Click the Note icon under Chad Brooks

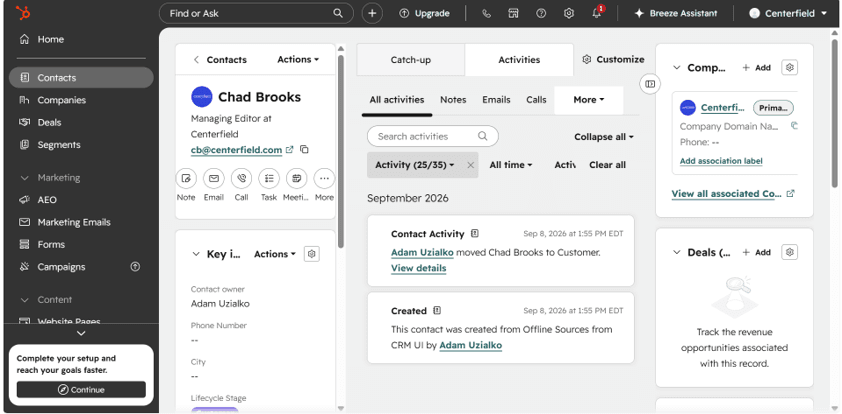pos(186,178)
